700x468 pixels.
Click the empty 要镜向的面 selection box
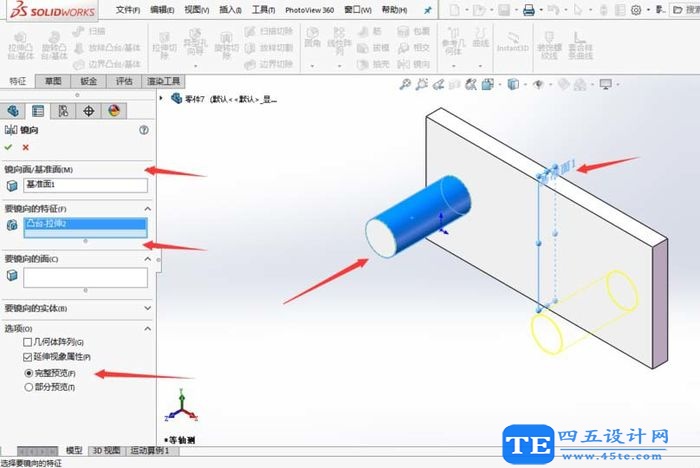coord(85,278)
